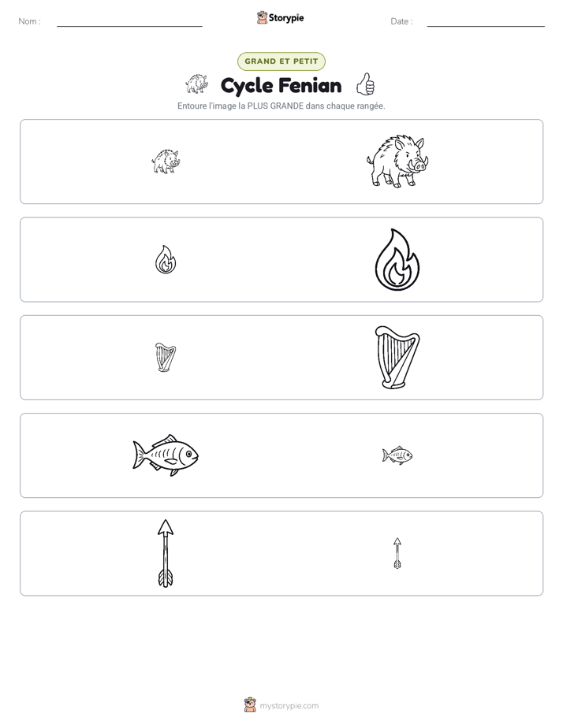Click the small flame image
The height and width of the screenshot is (728, 563).
click(166, 259)
